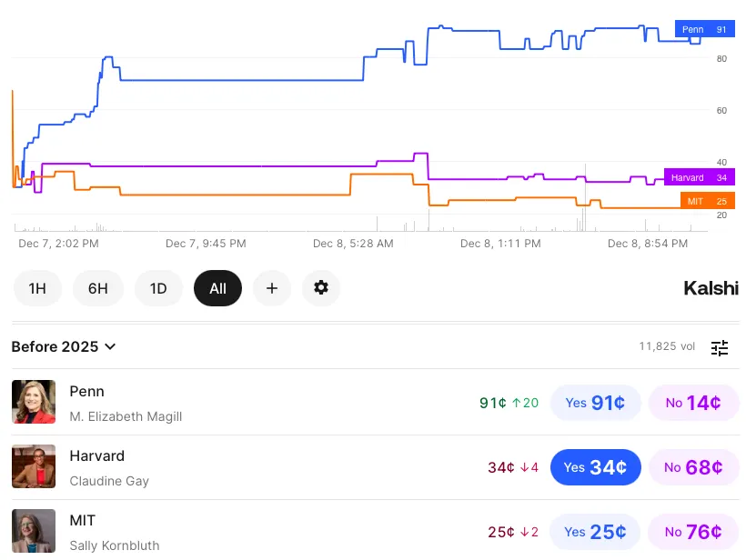Buy Yes 91¢ for Penn
746x560 pixels.
[595, 403]
